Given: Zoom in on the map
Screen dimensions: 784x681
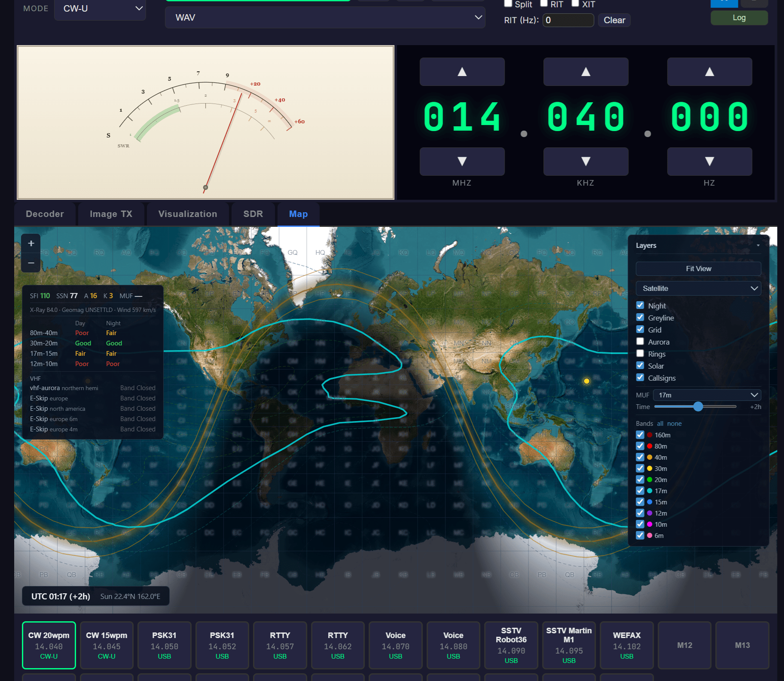Looking at the screenshot, I should 31,244.
